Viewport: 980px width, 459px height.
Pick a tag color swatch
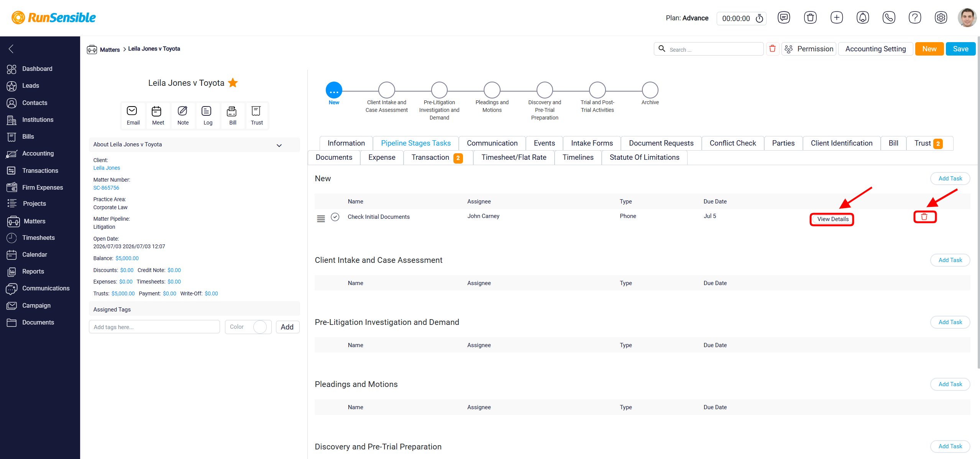[x=260, y=327]
